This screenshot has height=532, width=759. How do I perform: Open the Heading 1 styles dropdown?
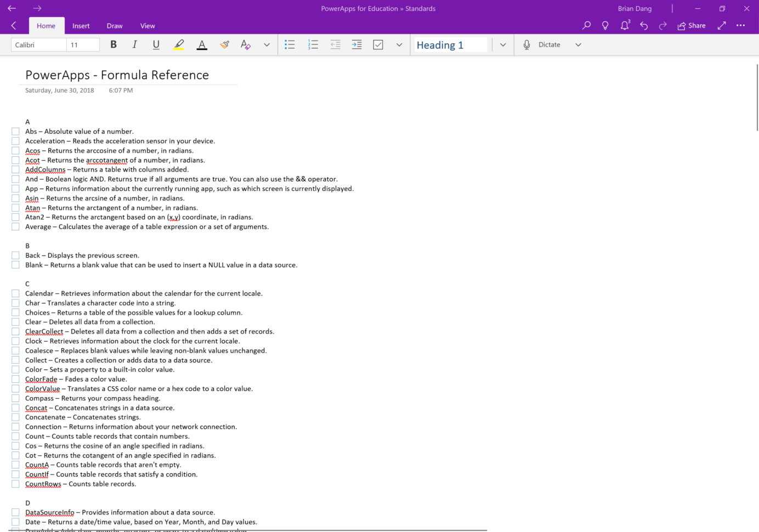tap(502, 44)
